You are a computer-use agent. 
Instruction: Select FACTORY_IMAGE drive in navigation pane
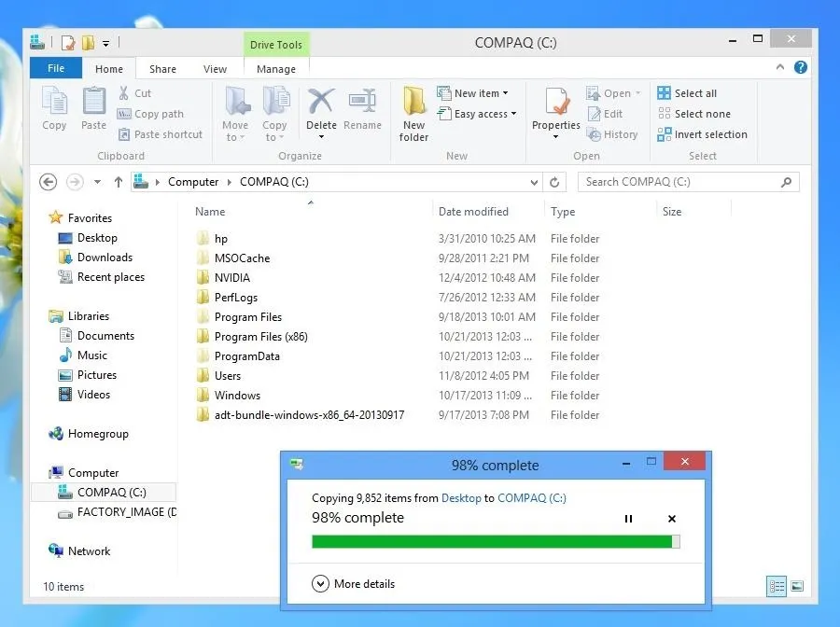(118, 512)
